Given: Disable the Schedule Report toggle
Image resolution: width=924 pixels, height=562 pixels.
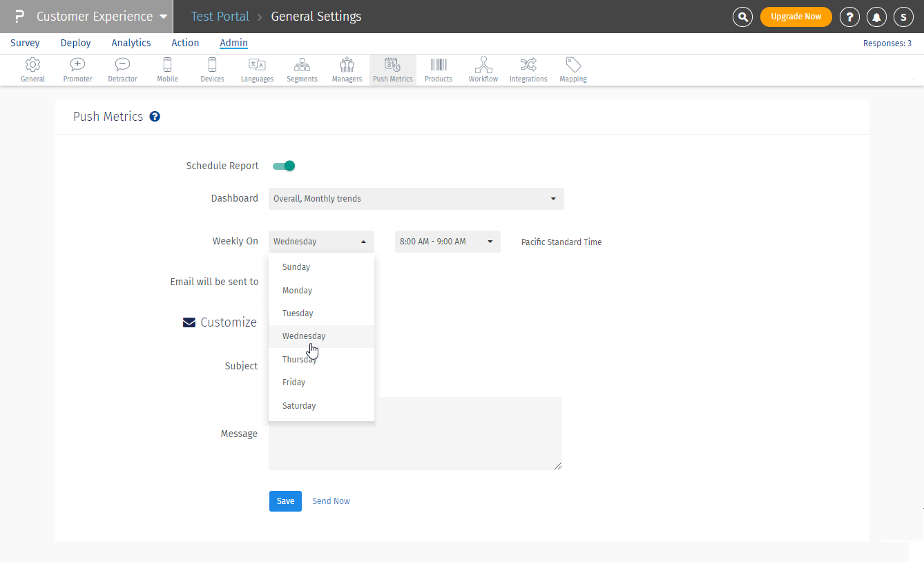Looking at the screenshot, I should 284,166.
